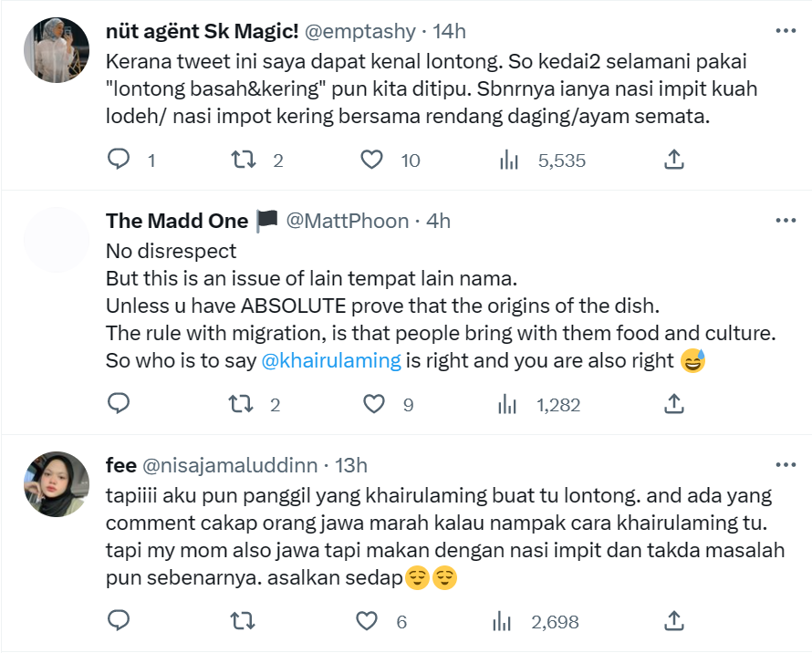Image resolution: width=812 pixels, height=653 pixels.
Task: Open more options on fee's tweet
Action: point(785,465)
